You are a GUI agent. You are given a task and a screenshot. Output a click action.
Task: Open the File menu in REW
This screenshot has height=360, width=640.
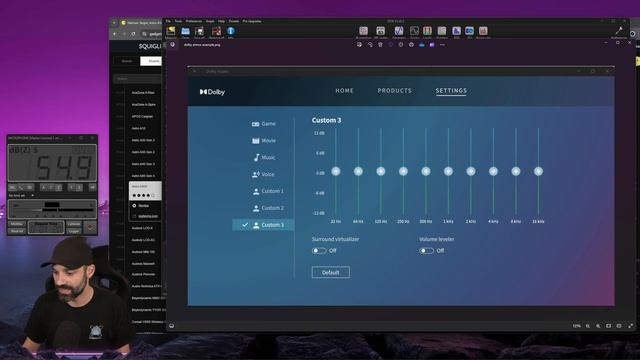coord(168,21)
